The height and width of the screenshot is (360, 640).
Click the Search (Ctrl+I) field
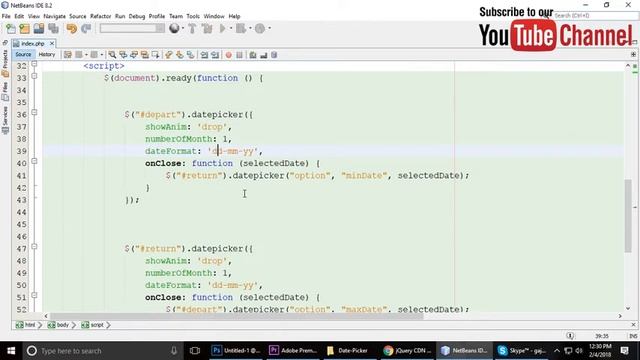point(595,16)
